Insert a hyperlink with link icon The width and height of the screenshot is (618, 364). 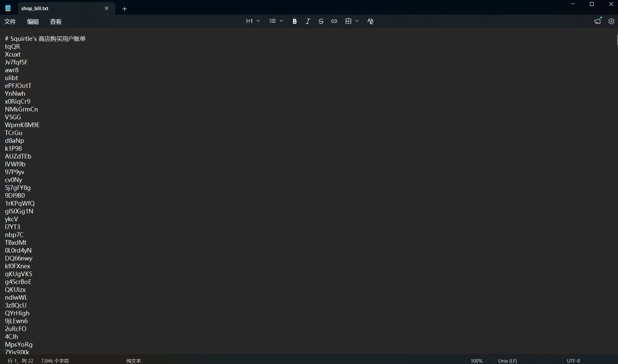pos(334,21)
